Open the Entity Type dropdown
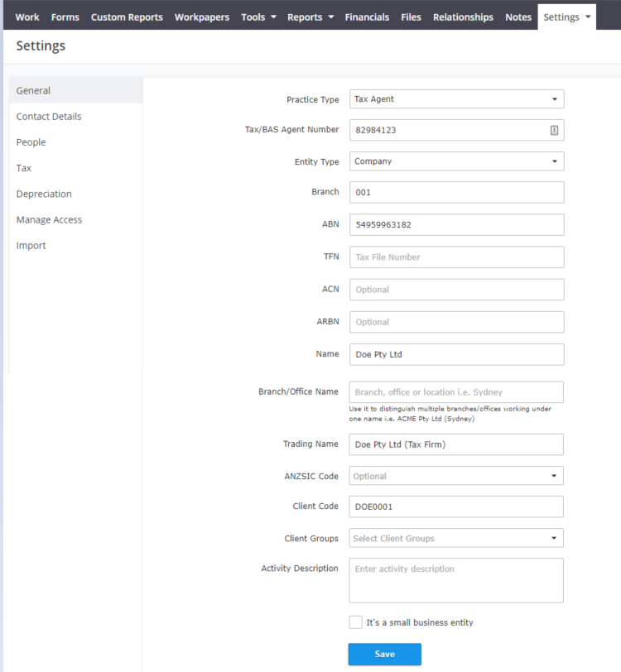The image size is (621, 672). [x=556, y=161]
